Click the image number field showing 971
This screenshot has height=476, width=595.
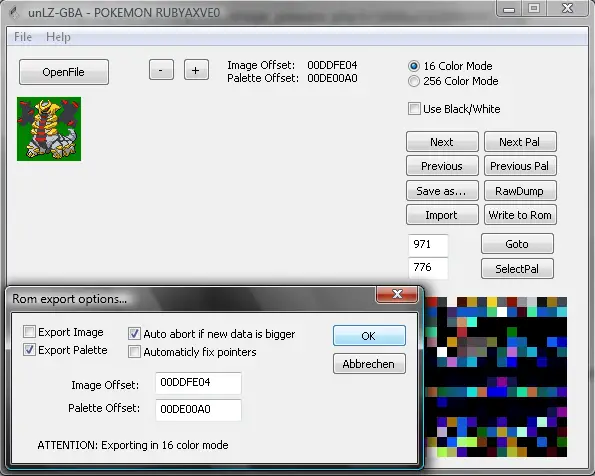click(428, 244)
